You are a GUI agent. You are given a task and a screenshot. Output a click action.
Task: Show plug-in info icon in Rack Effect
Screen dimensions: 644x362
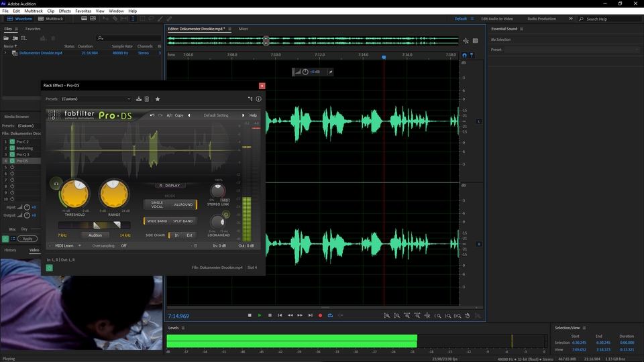click(258, 99)
